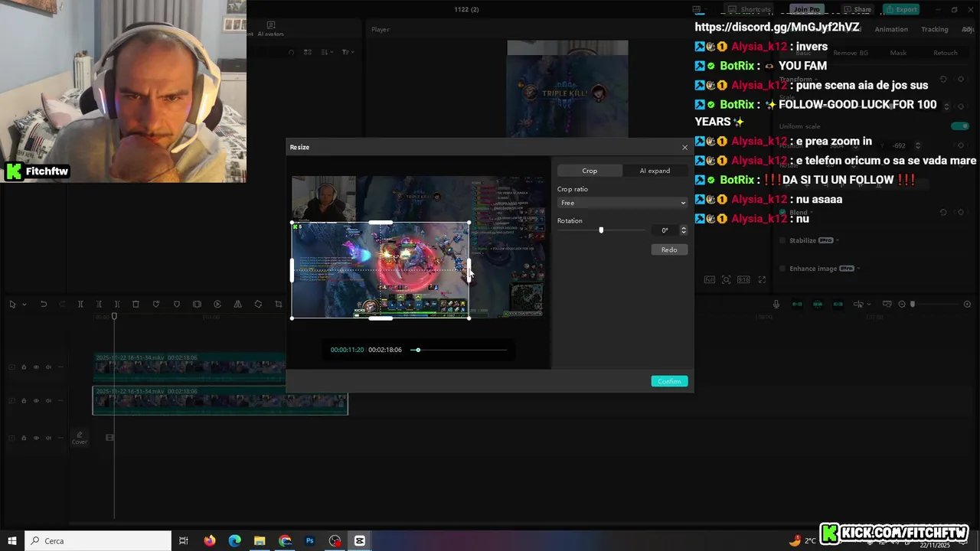Open the Tracking tab in properties panel

pos(934,29)
